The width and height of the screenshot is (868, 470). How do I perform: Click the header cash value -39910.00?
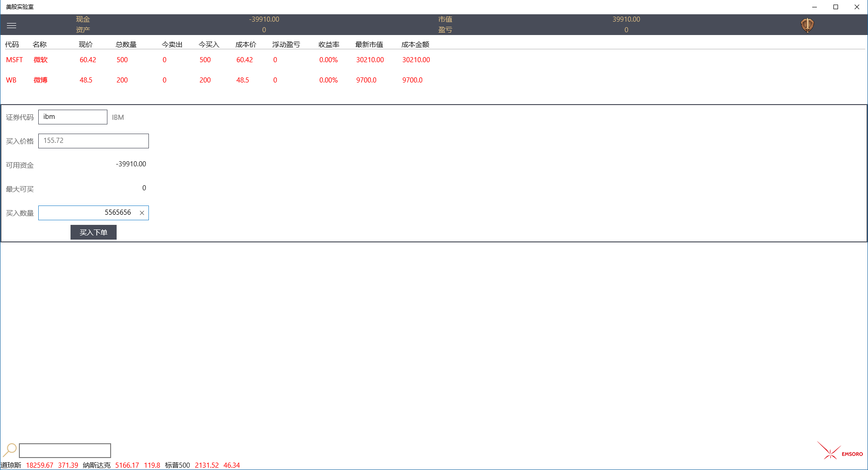tap(264, 19)
